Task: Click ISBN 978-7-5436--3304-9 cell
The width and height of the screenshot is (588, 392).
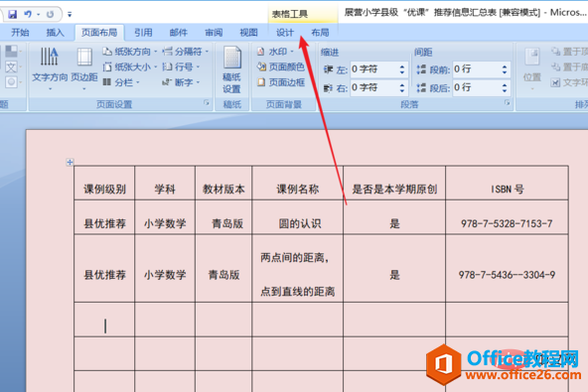Action: click(x=507, y=269)
